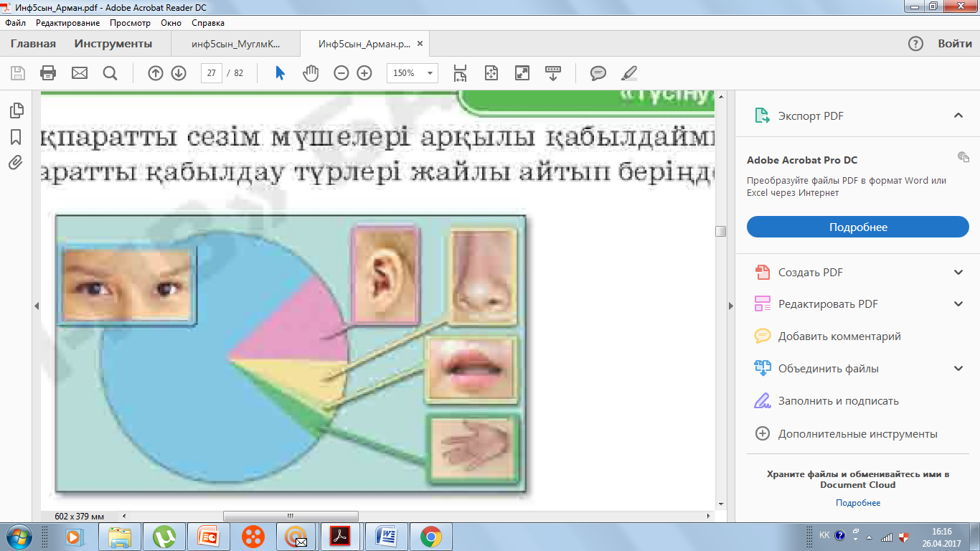The height and width of the screenshot is (551, 980).
Task: Open the Справка menu
Action: coord(208,23)
